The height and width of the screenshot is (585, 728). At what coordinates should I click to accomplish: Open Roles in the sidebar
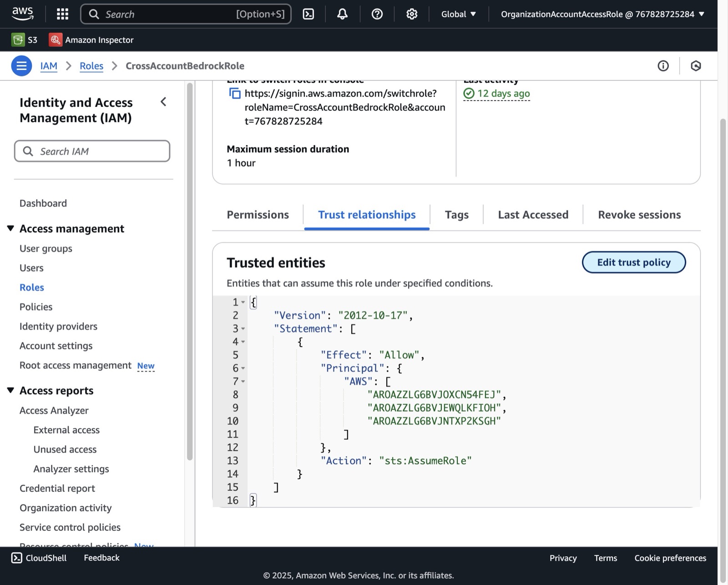pos(32,287)
